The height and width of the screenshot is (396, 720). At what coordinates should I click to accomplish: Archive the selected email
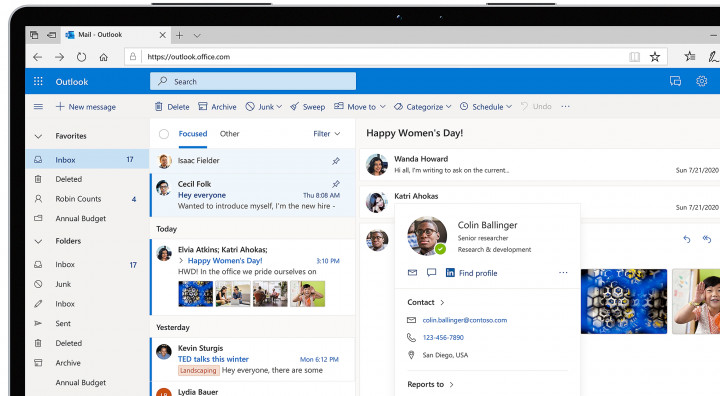click(217, 107)
